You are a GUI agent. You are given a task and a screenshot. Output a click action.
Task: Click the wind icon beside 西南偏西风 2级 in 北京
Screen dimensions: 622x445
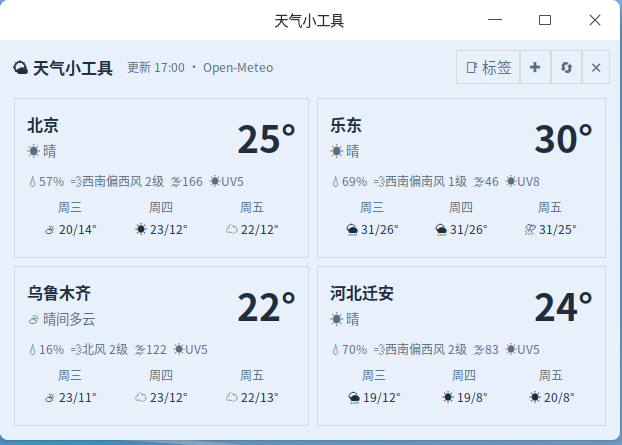point(76,182)
